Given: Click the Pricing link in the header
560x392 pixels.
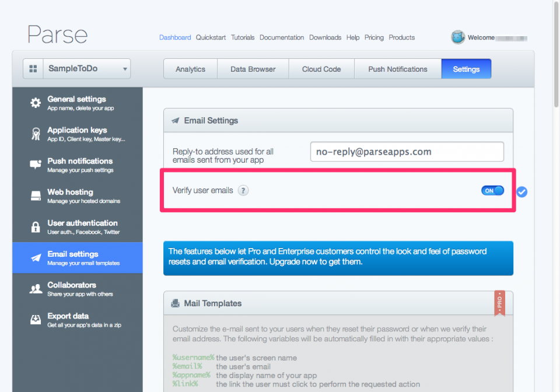Looking at the screenshot, I should click(374, 37).
